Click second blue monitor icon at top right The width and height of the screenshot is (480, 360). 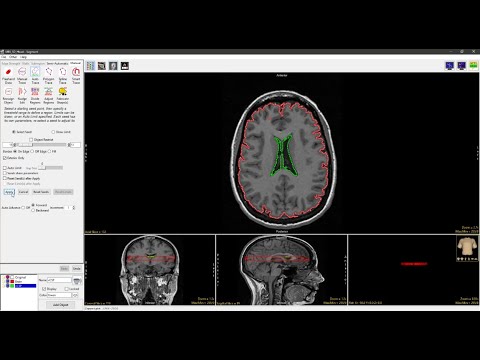tap(462, 65)
